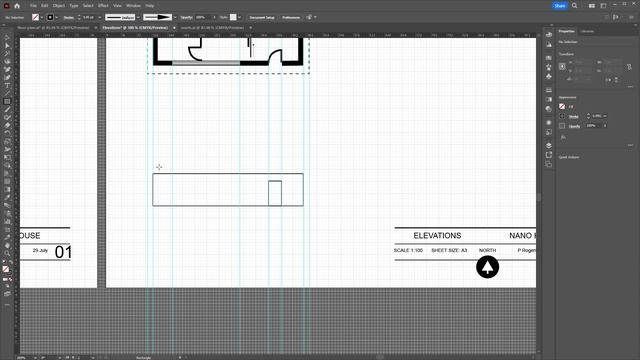This screenshot has height=360, width=640.
Task: Open the control bar stroke color dropdown
Action: tap(56, 18)
